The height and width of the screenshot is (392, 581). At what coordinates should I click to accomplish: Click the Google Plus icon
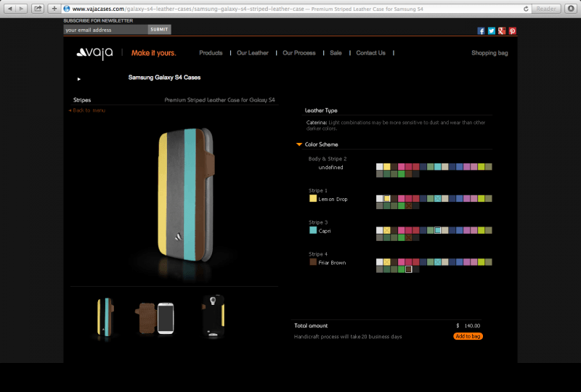tap(502, 30)
